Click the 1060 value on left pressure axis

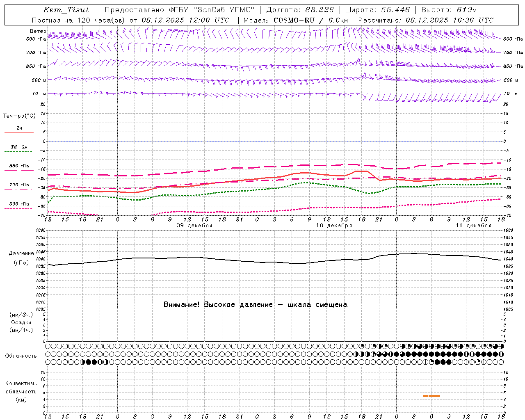pos(41,231)
